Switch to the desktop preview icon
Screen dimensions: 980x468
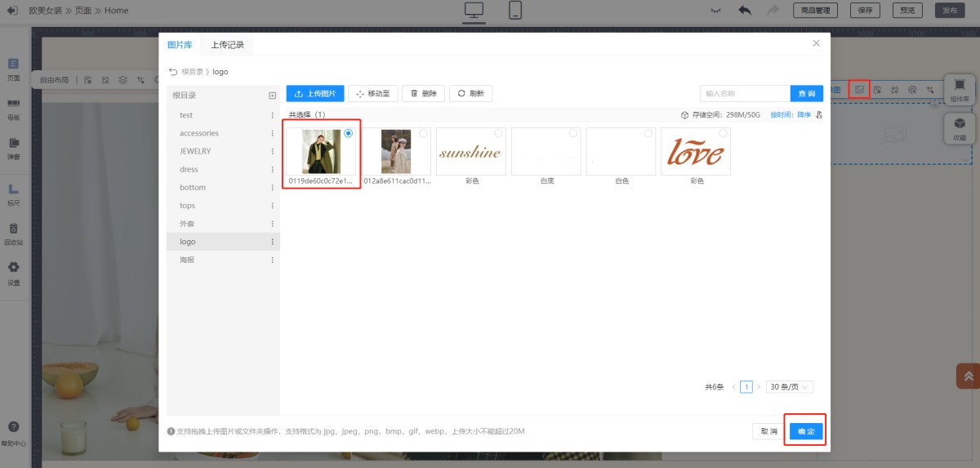click(x=474, y=11)
